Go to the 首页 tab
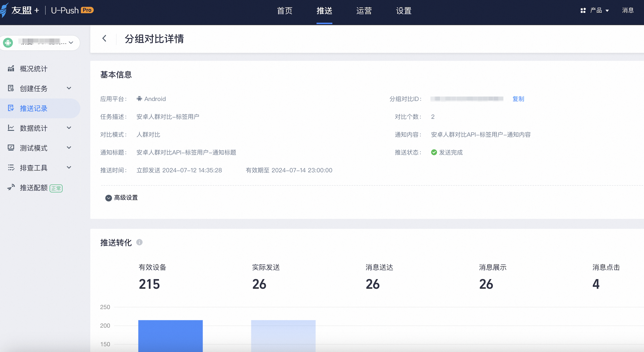The width and height of the screenshot is (644, 352). [284, 11]
